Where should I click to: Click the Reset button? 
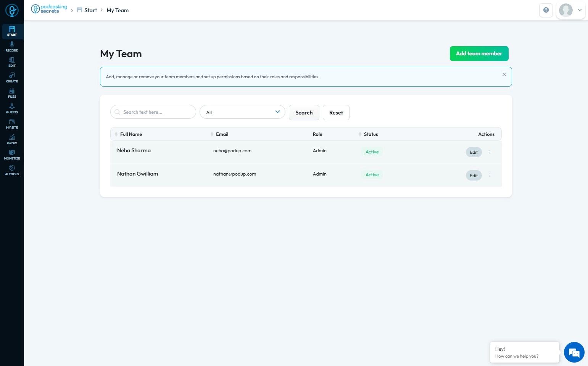(336, 113)
